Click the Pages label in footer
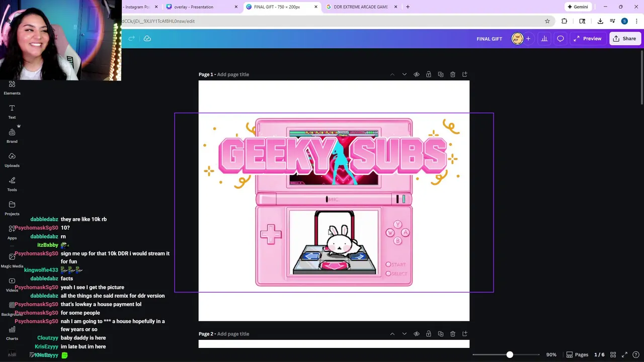Viewport: 644px width, 362px height. [581, 355]
